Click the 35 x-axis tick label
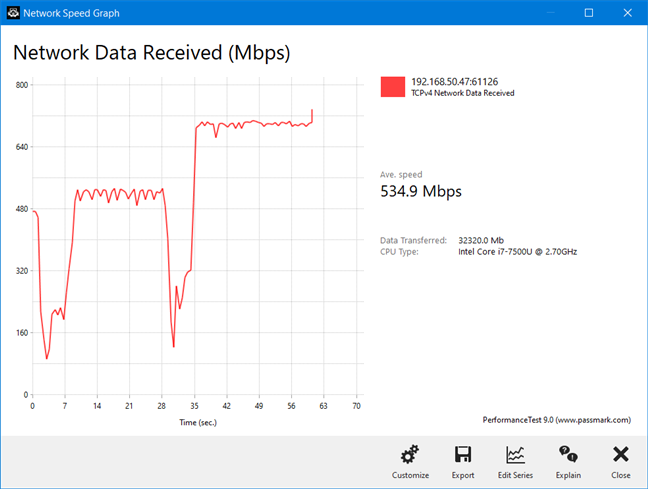 point(194,406)
